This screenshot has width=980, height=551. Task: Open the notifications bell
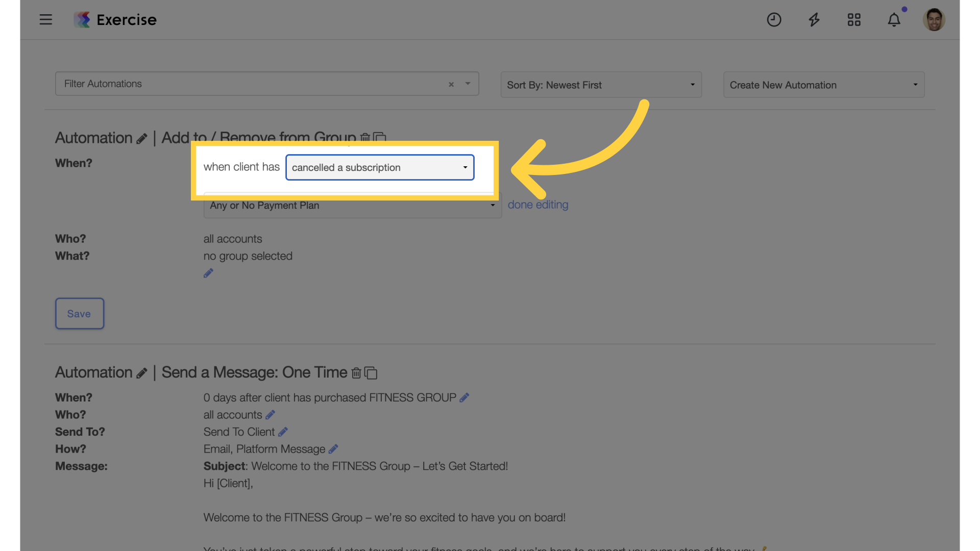(x=894, y=20)
